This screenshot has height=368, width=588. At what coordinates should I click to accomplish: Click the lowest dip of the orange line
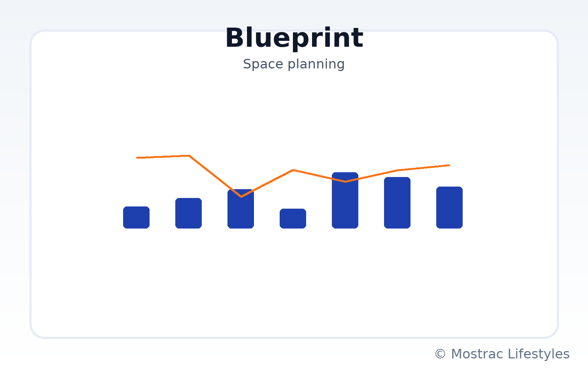tap(241, 197)
